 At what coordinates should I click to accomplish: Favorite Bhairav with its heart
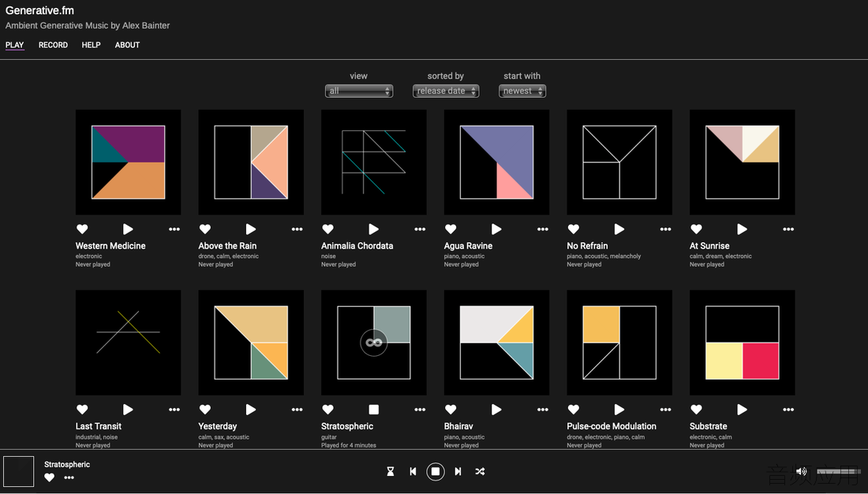coord(451,410)
